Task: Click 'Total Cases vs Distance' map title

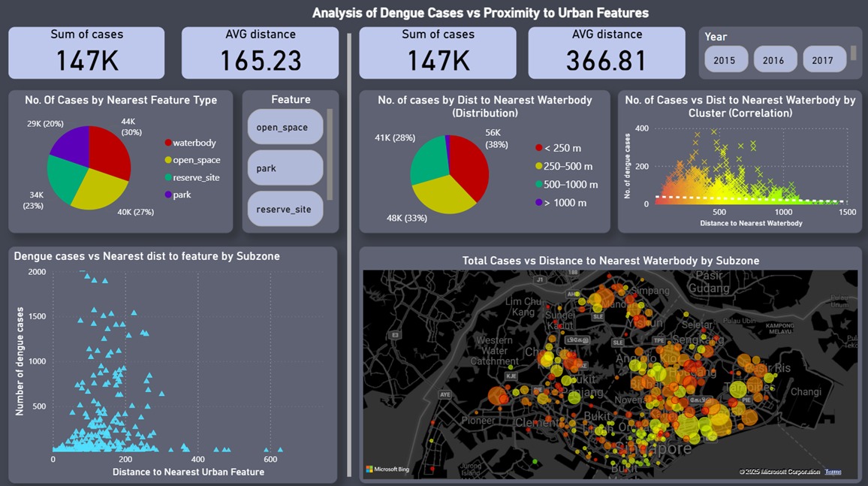Action: [610, 261]
